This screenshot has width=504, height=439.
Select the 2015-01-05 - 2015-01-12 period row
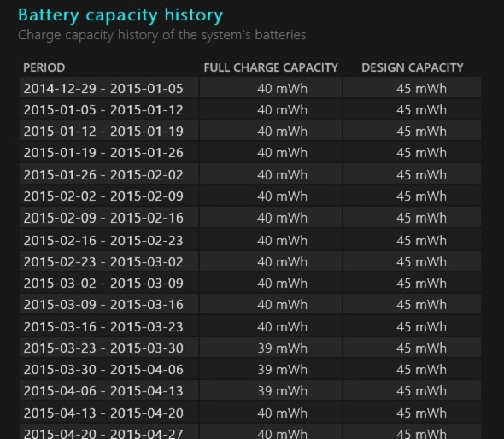click(250, 110)
